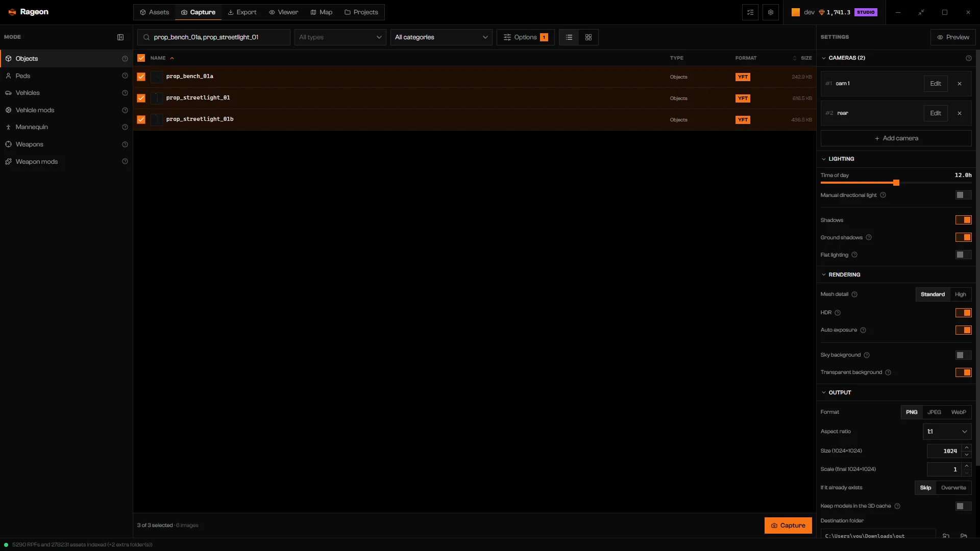980x551 pixels.
Task: Show HDR info tooltip icon
Action: [838, 313]
